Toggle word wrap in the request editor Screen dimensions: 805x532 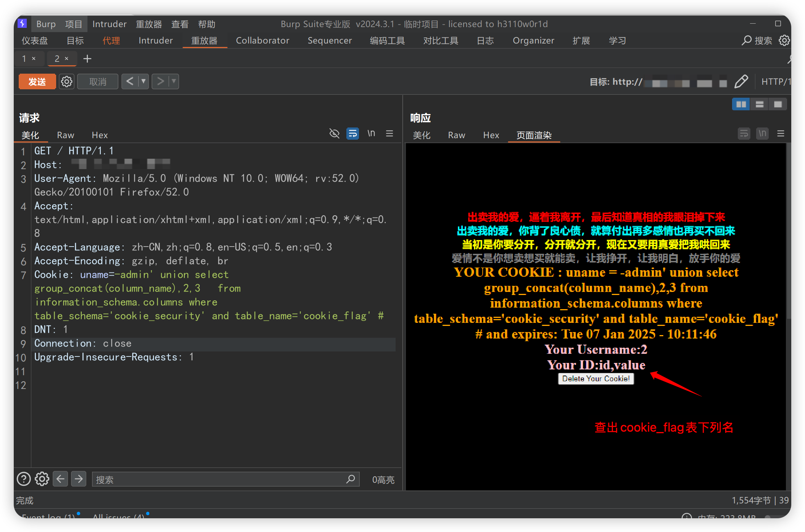[x=352, y=134]
